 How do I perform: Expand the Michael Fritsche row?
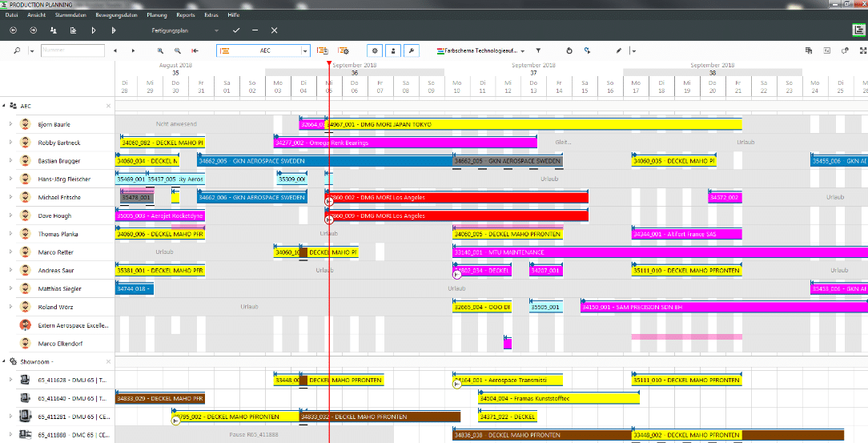10,197
